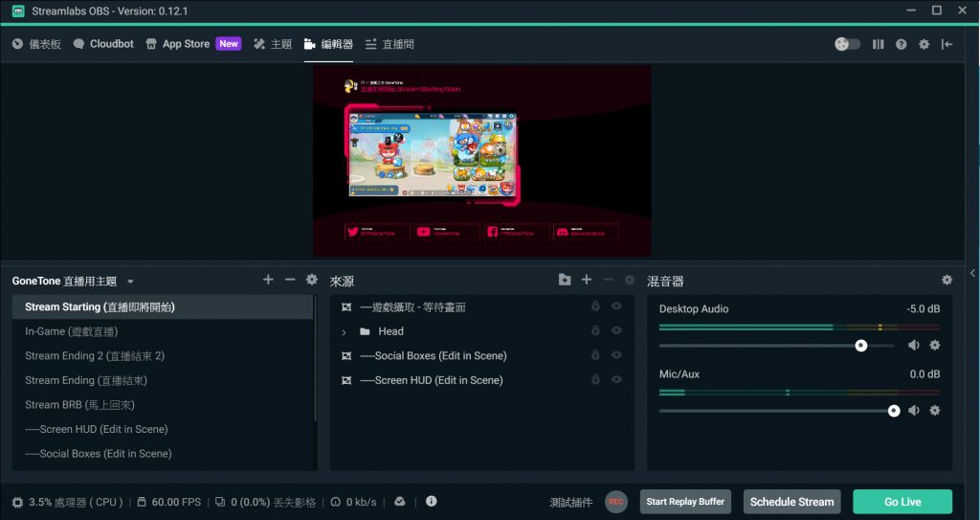Add a source folder in 來源 panel
This screenshot has height=520, width=980.
pos(565,280)
